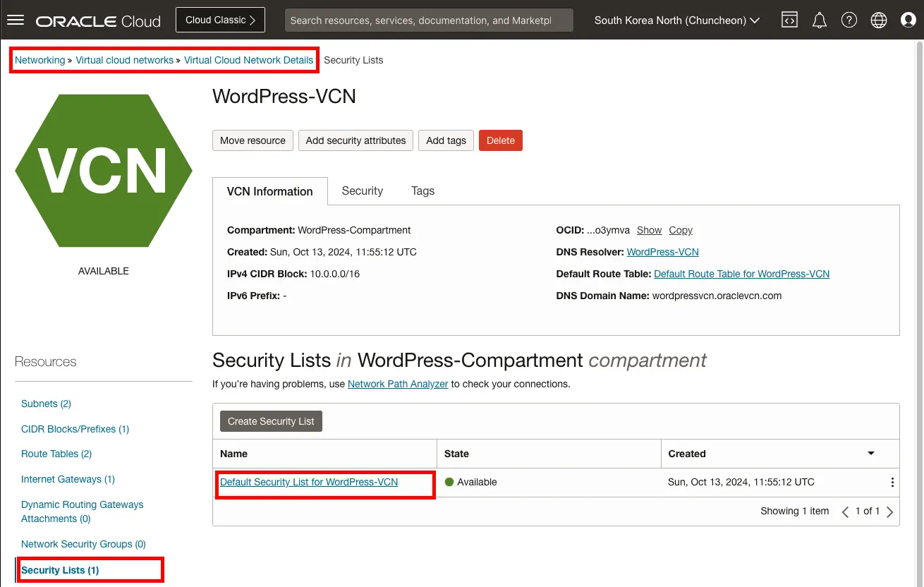
Task: Click the search resources input field
Action: [x=429, y=20]
